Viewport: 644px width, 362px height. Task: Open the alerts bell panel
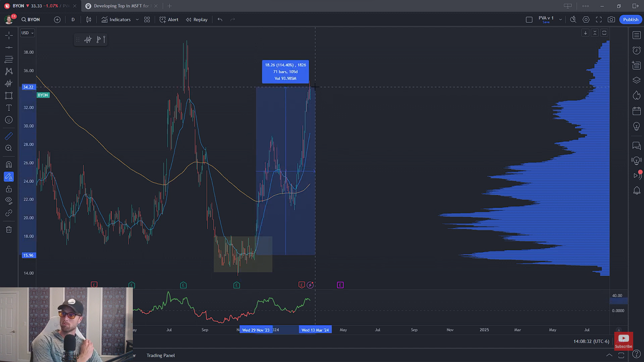click(x=636, y=190)
